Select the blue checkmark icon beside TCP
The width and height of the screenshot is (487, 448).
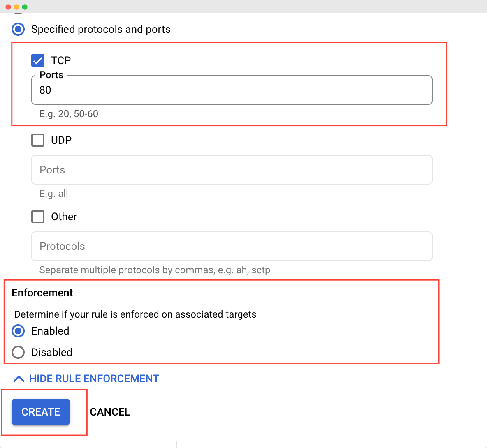tap(37, 60)
